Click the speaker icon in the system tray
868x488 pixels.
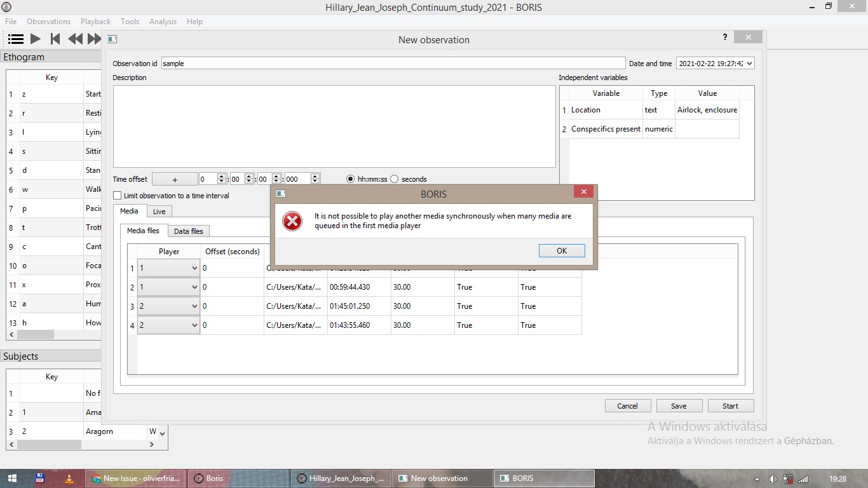772,478
